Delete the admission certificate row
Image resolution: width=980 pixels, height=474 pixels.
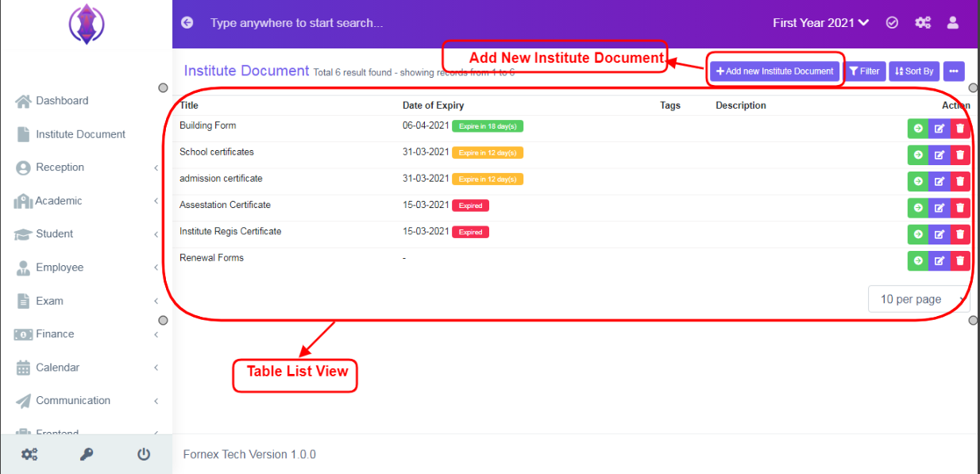pyautogui.click(x=960, y=182)
